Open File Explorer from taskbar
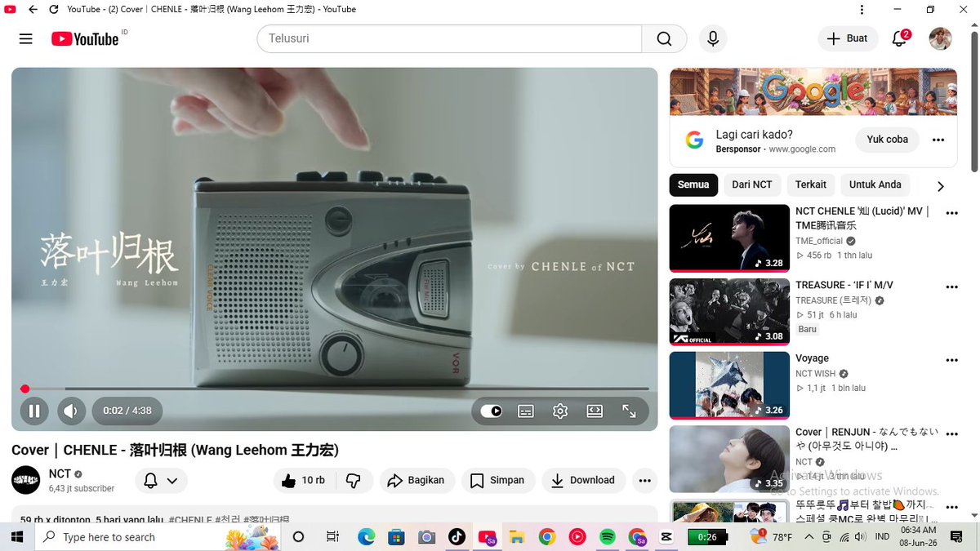The image size is (980, 551). click(516, 536)
